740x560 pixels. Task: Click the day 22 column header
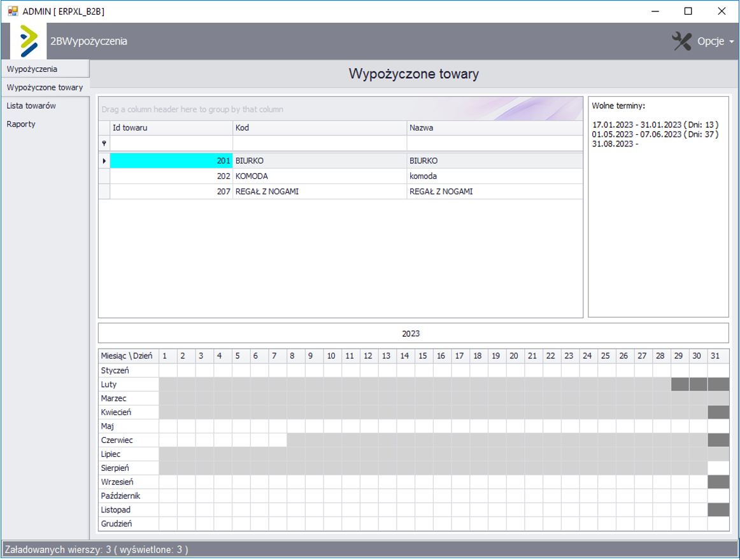tap(552, 356)
